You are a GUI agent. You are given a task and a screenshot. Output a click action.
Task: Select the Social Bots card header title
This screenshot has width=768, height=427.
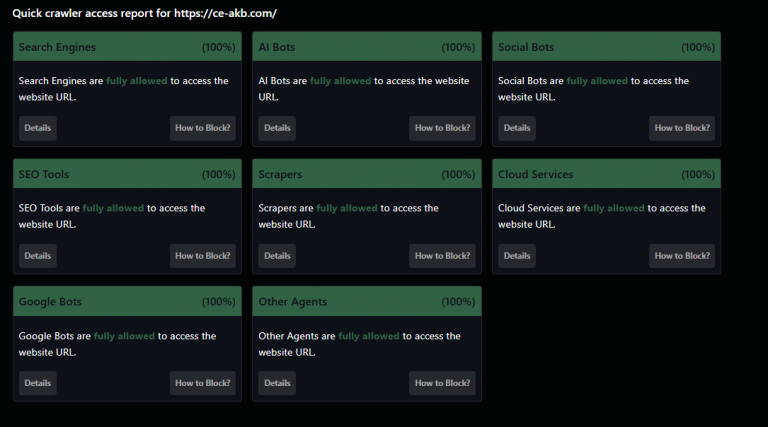pyautogui.click(x=526, y=47)
